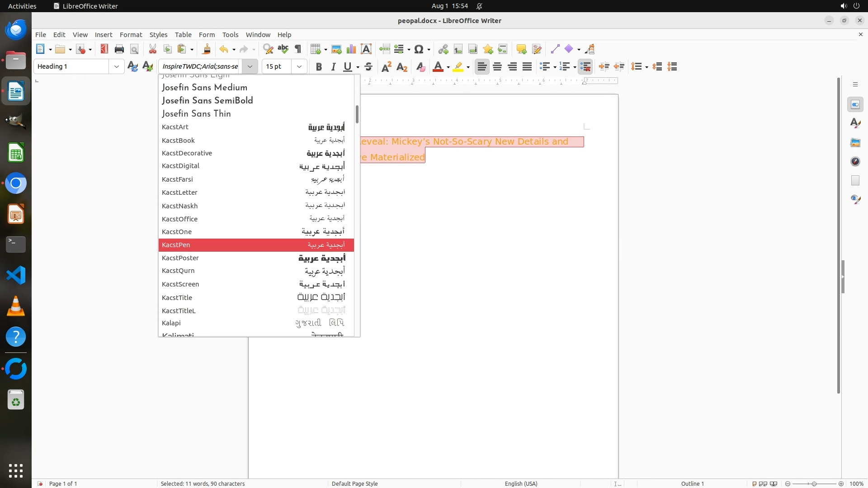Viewport: 868px width, 488px height.
Task: Click the Export as PDF icon
Action: (x=104, y=49)
